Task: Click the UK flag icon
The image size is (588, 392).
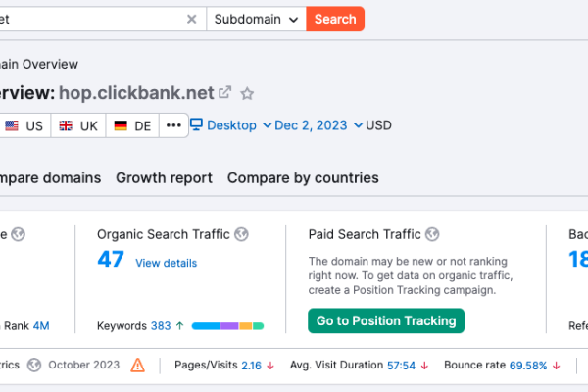Action: 66,125
